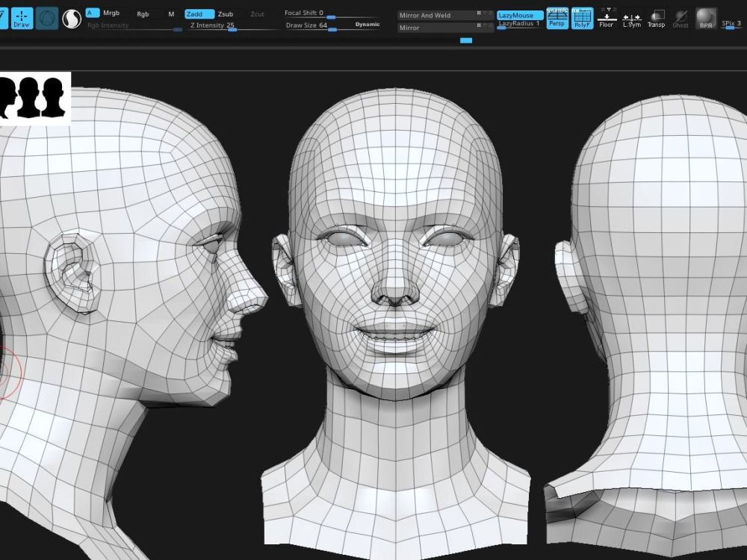747x560 pixels.
Task: Click the blue scroll indicator under toolbar
Action: pyautogui.click(x=466, y=40)
